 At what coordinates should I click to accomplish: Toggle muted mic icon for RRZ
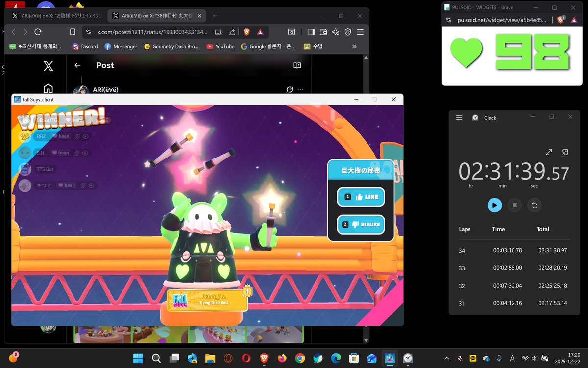coord(77,136)
